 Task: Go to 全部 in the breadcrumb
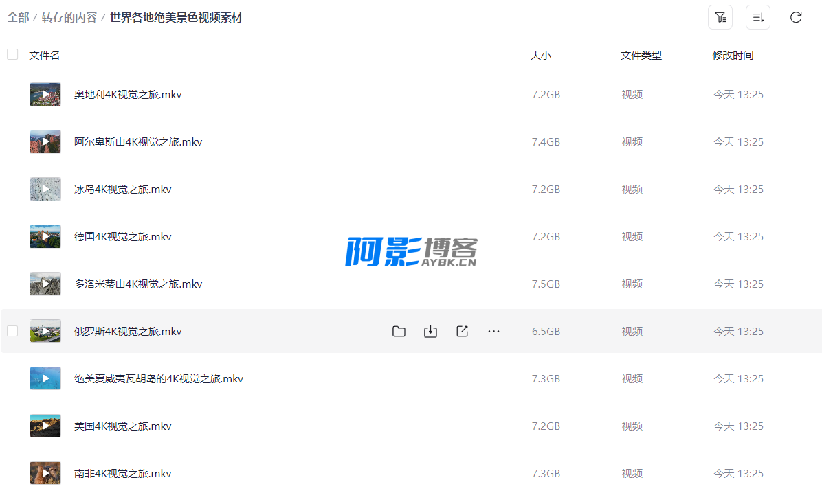[18, 18]
